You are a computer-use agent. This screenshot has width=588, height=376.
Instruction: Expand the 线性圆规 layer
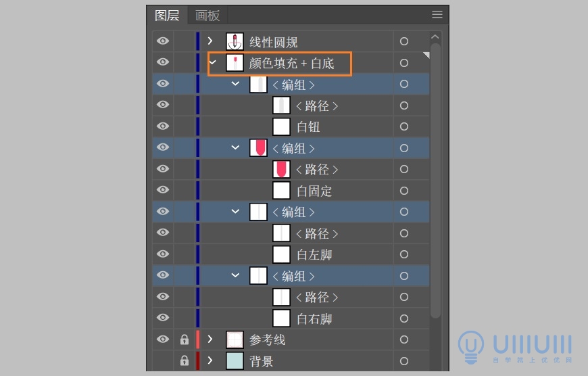click(210, 41)
